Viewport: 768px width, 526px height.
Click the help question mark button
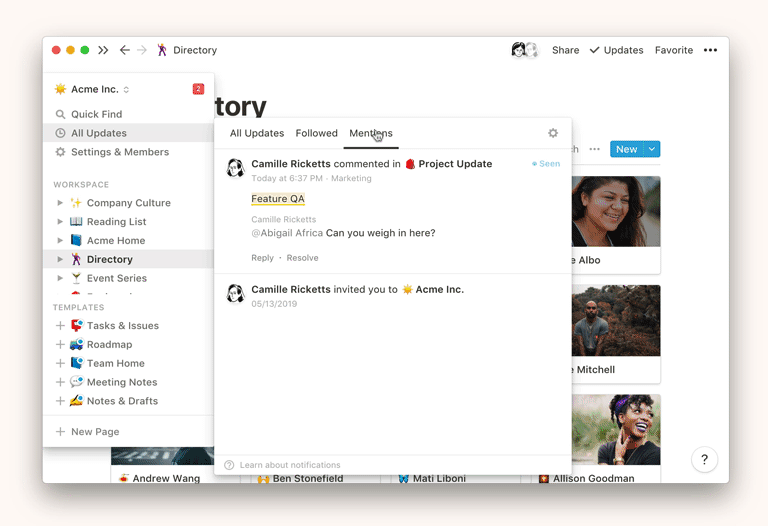[x=704, y=460]
